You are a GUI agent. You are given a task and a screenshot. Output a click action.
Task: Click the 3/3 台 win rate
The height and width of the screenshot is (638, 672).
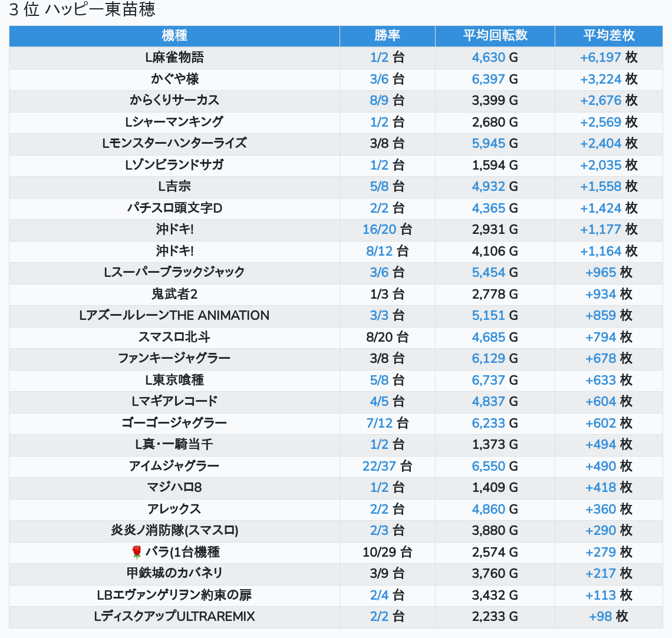pyautogui.click(x=387, y=316)
